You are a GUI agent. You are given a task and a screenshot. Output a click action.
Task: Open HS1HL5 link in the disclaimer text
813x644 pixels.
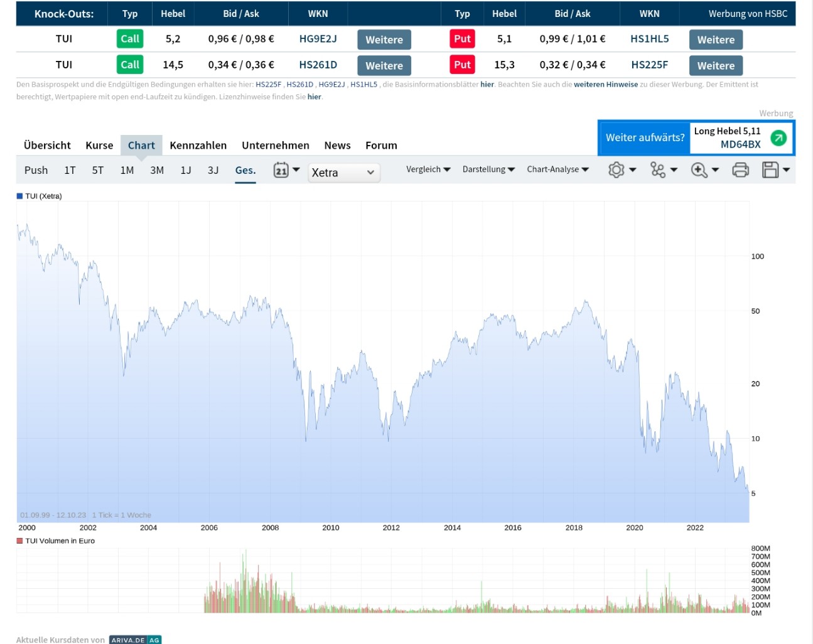pyautogui.click(x=364, y=85)
